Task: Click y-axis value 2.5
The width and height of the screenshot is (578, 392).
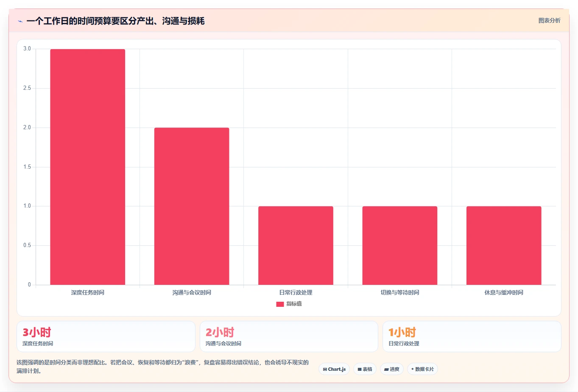Action: point(27,88)
